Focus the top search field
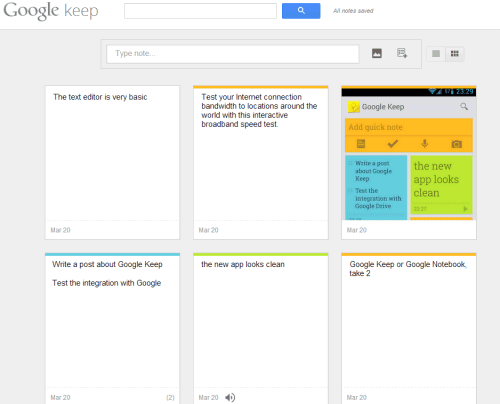 (200, 11)
